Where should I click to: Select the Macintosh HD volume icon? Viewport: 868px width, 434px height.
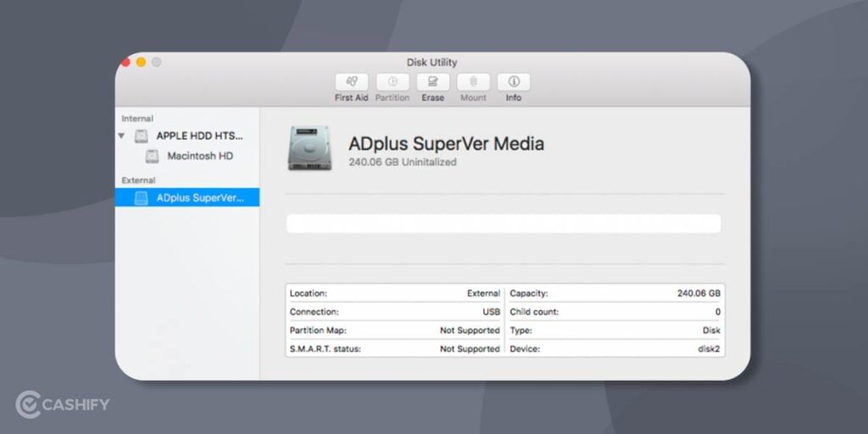pos(152,157)
